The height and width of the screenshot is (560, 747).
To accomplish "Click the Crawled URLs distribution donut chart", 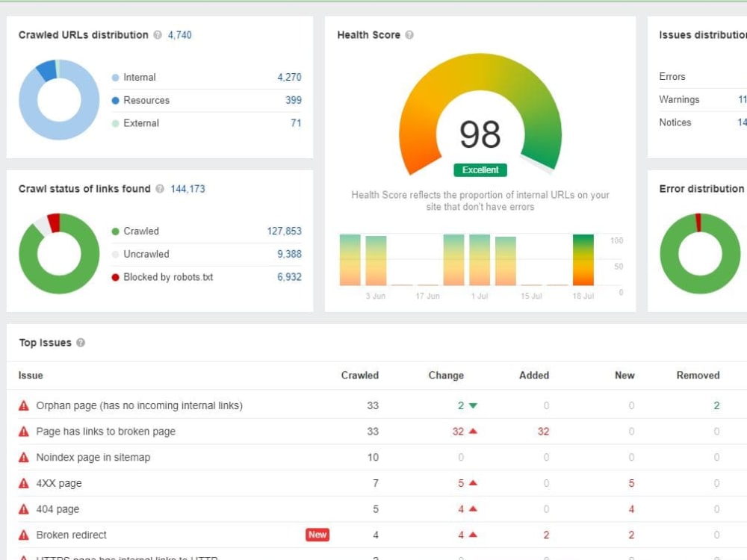I will coord(59,99).
